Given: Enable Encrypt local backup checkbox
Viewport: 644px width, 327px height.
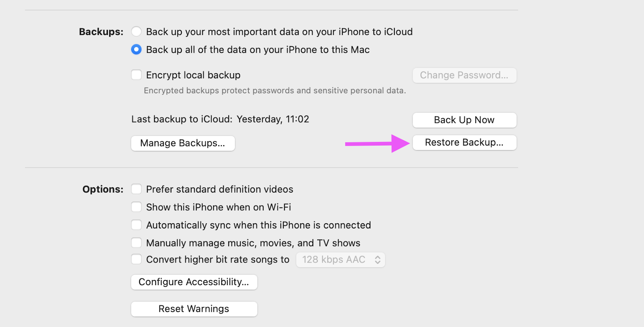Looking at the screenshot, I should 136,75.
